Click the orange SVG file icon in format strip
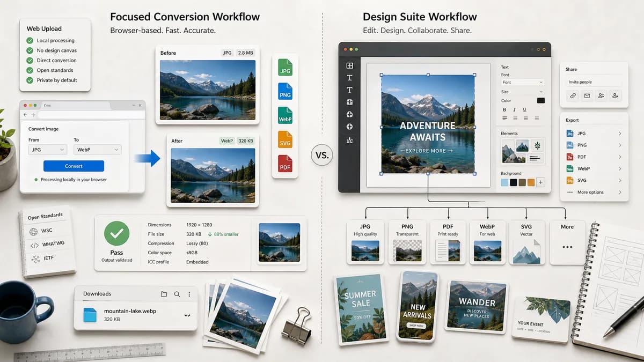Image resolution: width=644 pixels, height=362 pixels. 285,139
